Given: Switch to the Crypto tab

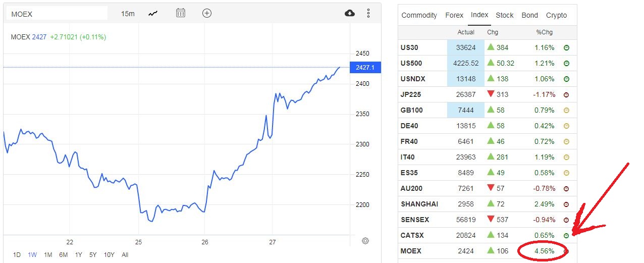Looking at the screenshot, I should click(556, 15).
